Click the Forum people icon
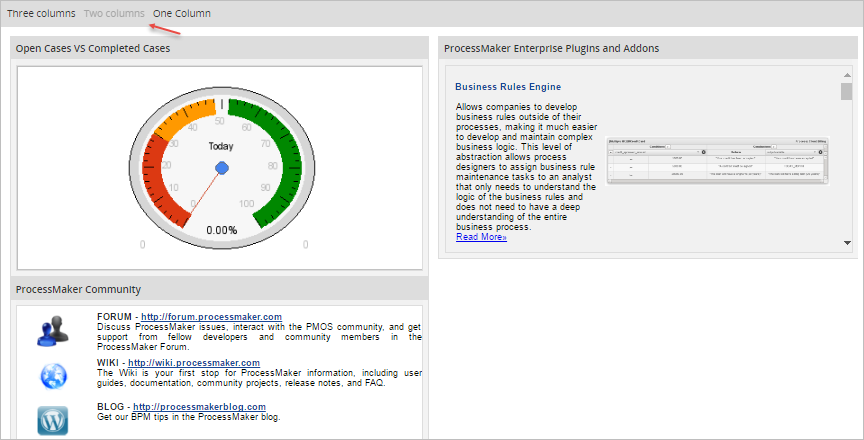The height and width of the screenshot is (440, 864). (x=53, y=330)
